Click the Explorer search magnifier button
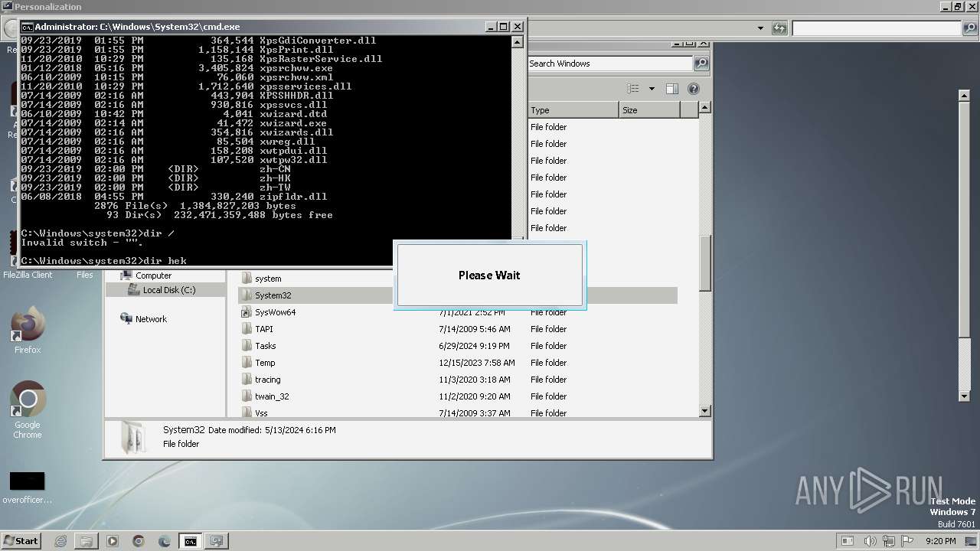This screenshot has height=551, width=980. 701,64
